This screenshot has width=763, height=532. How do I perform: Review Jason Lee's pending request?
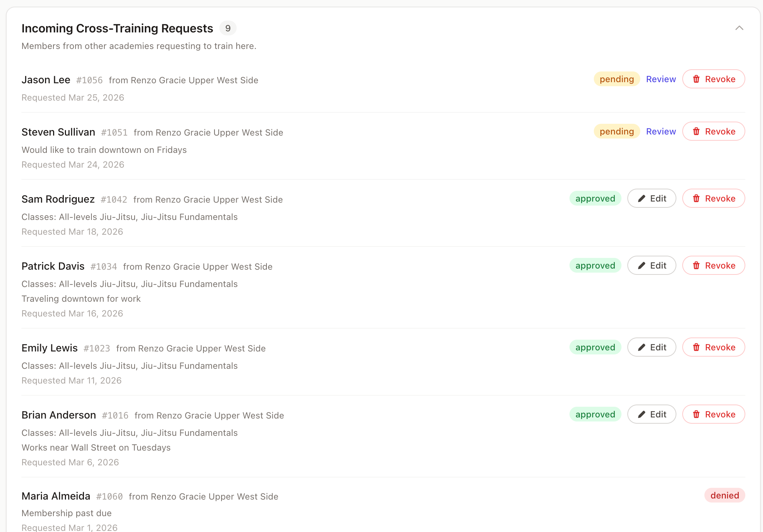point(661,79)
